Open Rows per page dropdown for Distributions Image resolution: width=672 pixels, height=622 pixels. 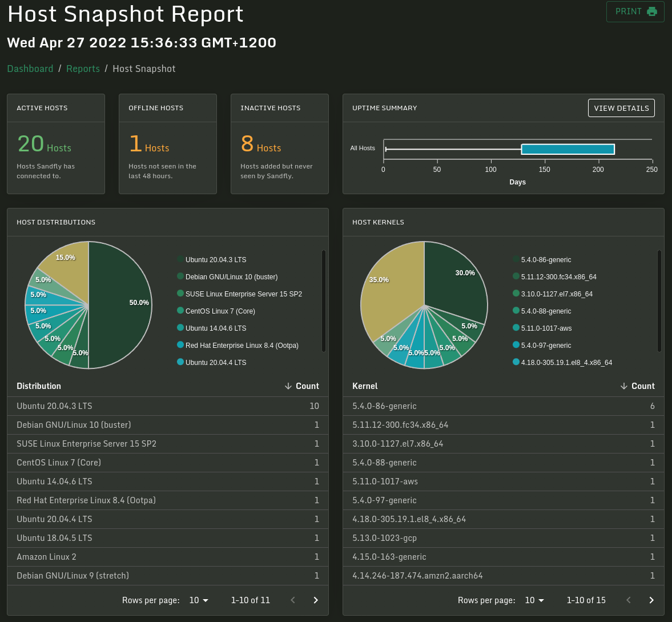pyautogui.click(x=199, y=600)
